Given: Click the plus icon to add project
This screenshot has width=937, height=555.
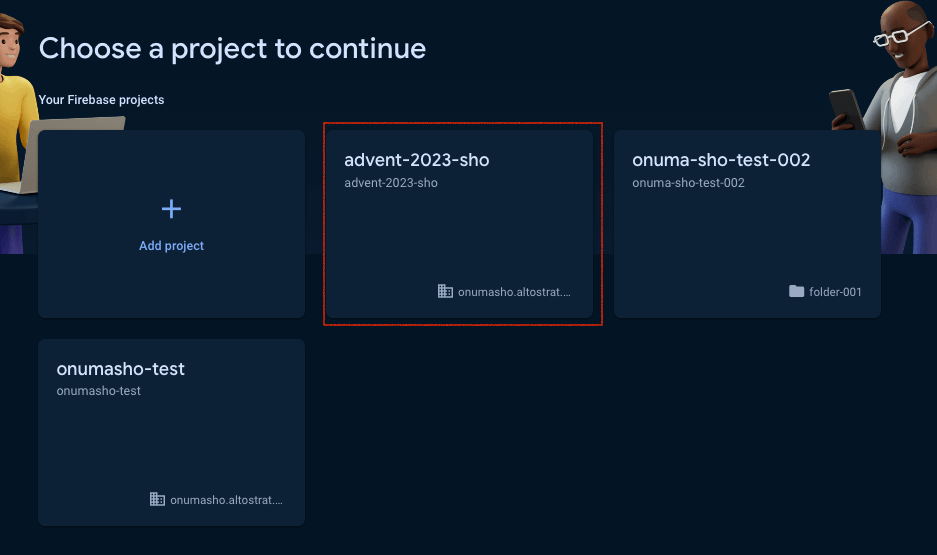Looking at the screenshot, I should [x=172, y=208].
